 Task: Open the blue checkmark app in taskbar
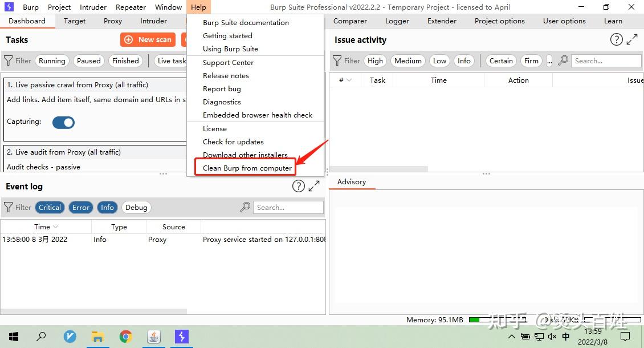[x=70, y=337]
